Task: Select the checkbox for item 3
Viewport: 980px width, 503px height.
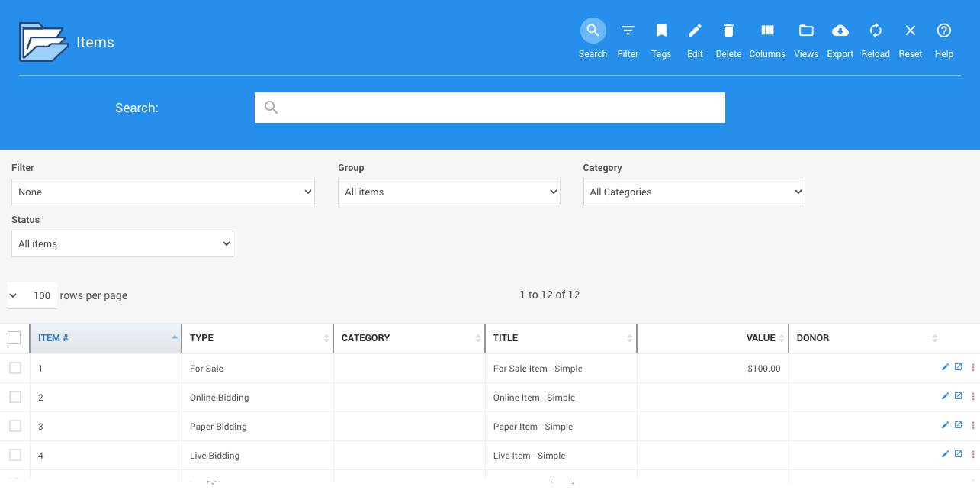Action: pyautogui.click(x=15, y=426)
